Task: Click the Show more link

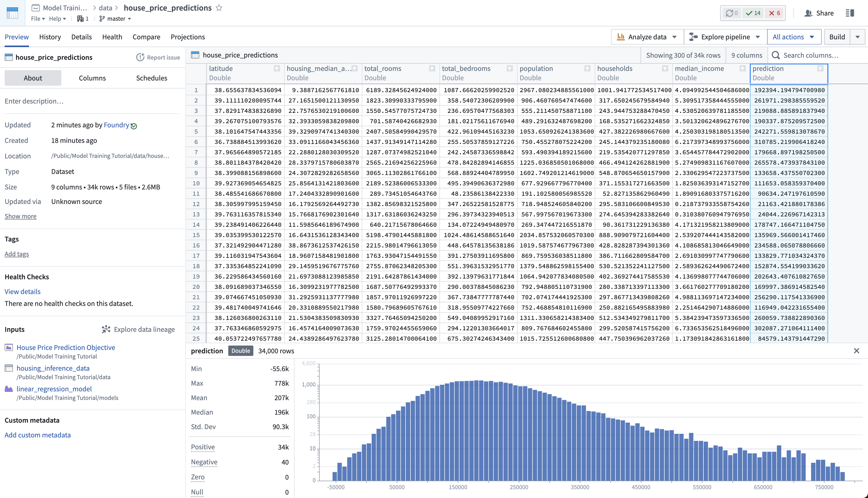Action: coord(20,216)
